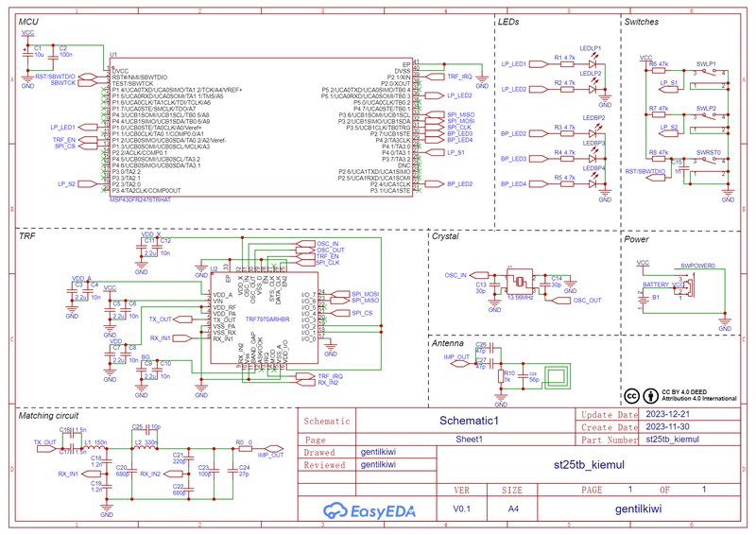This screenshot has height=535, width=756.
Task: Click "CC BY 4.0 DEED" license text
Action: tap(684, 392)
